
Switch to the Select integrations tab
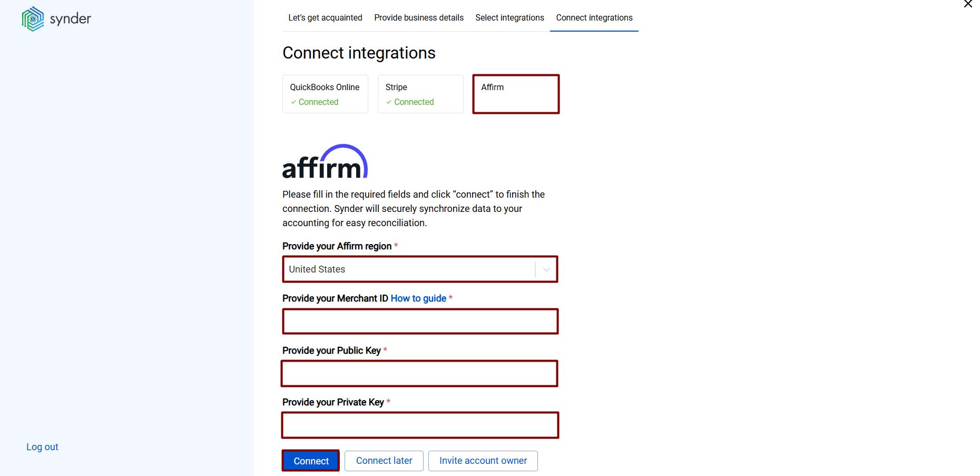tap(509, 17)
